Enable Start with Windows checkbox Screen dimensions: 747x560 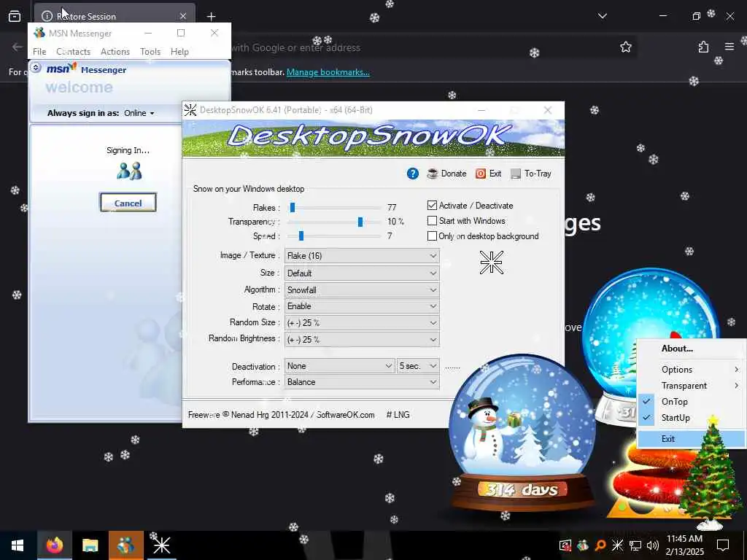[432, 221]
